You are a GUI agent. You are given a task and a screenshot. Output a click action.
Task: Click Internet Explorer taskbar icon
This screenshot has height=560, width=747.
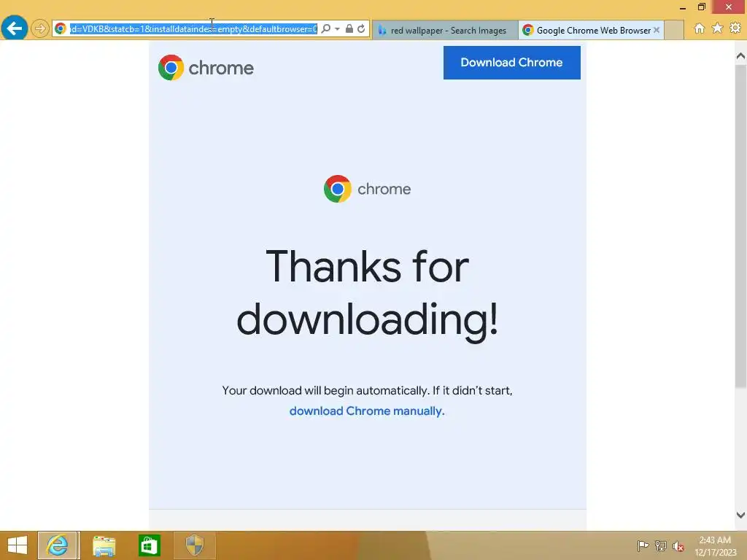click(x=58, y=545)
